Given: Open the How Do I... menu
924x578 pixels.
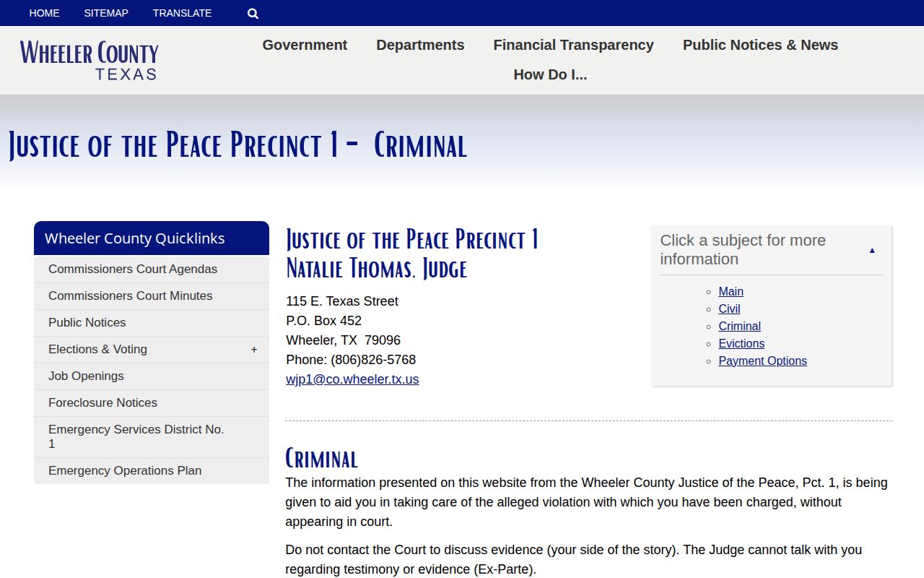Looking at the screenshot, I should click(550, 74).
